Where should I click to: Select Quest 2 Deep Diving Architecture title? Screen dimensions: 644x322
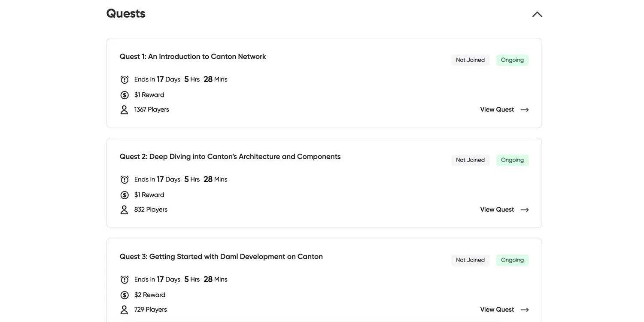pyautogui.click(x=230, y=157)
